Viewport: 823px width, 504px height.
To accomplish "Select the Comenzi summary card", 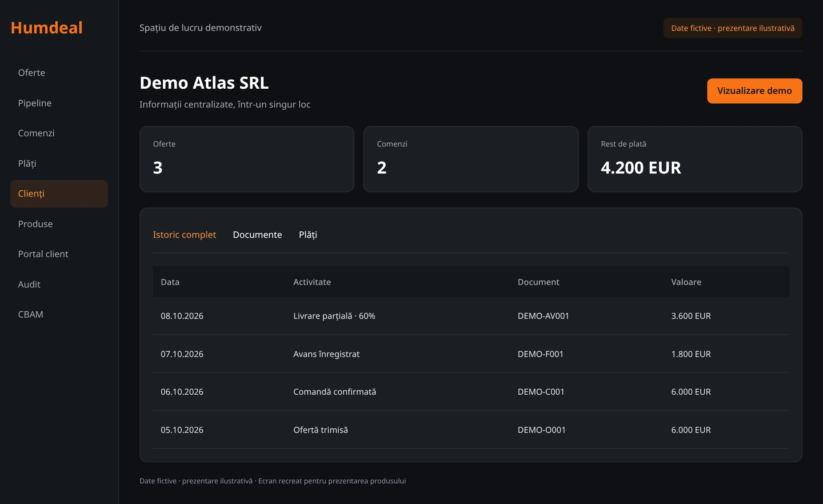I will (x=471, y=159).
